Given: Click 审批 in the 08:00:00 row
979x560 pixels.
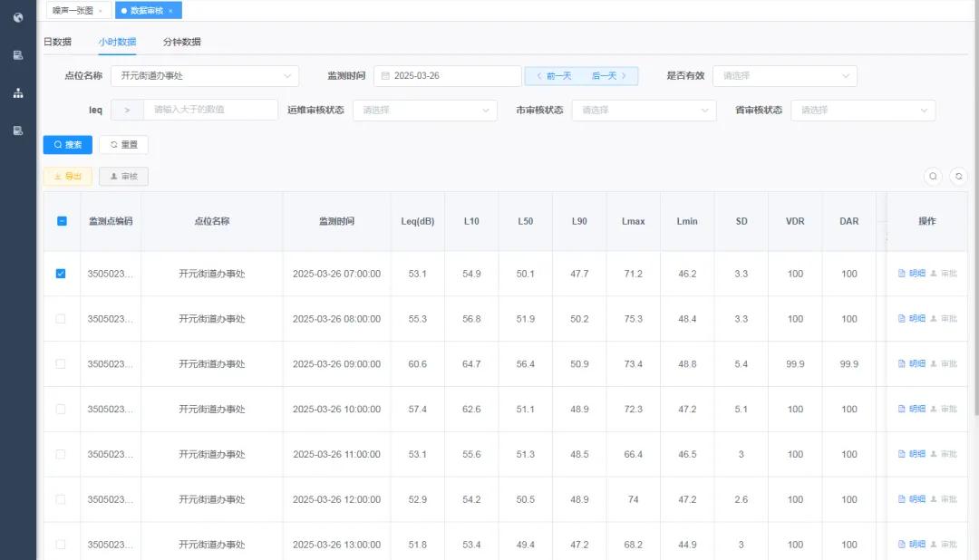Looking at the screenshot, I should tap(944, 318).
